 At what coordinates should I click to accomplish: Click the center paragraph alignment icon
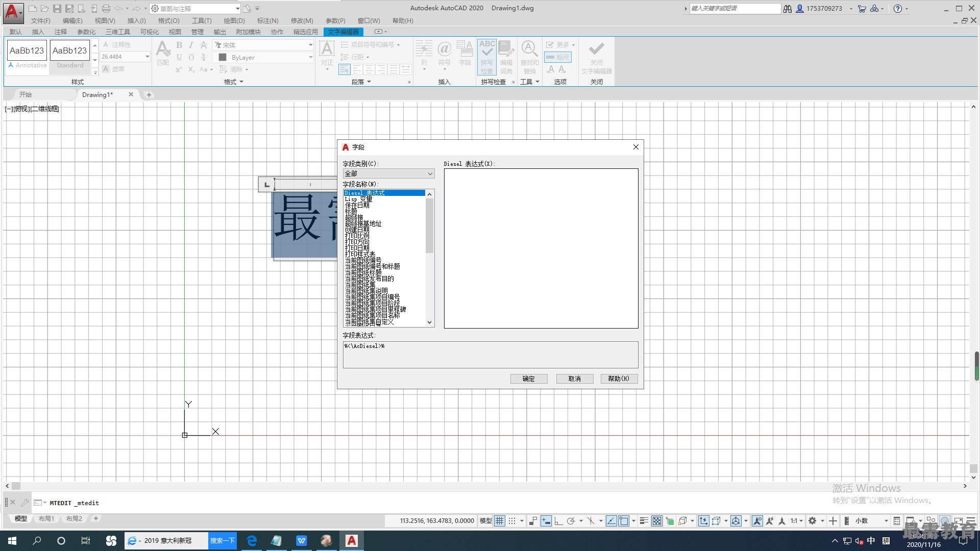(x=369, y=69)
